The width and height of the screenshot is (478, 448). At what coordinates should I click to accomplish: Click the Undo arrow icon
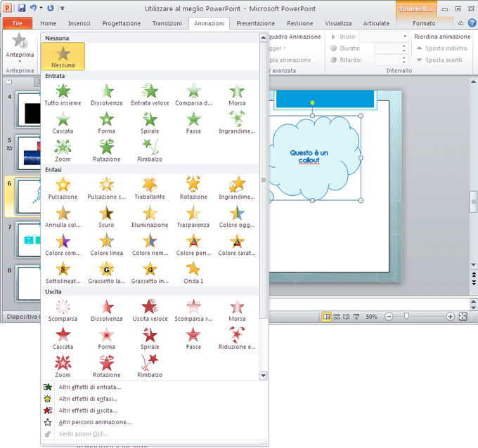click(33, 8)
